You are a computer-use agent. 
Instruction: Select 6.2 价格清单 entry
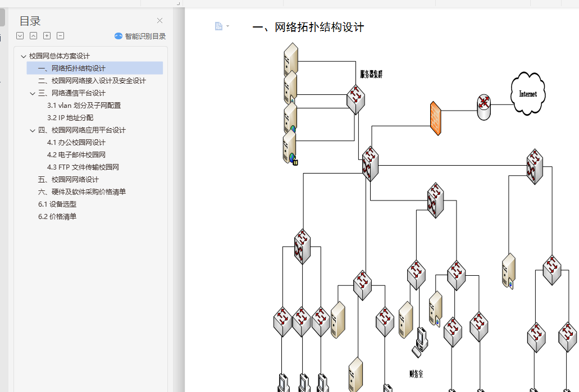click(x=57, y=216)
